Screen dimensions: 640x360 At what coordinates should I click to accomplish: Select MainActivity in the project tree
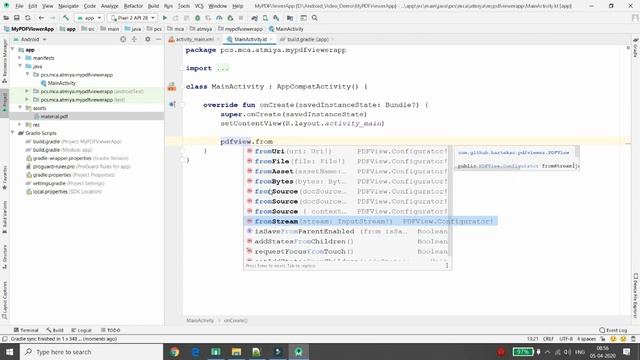pyautogui.click(x=61, y=83)
